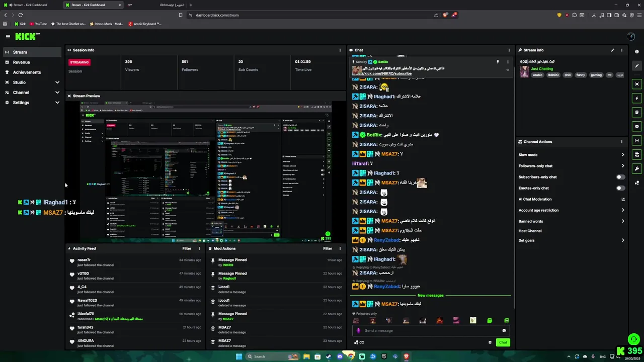The height and width of the screenshot is (362, 644).
Task: Click the Stream Preview video thumbnail
Action: point(206,172)
